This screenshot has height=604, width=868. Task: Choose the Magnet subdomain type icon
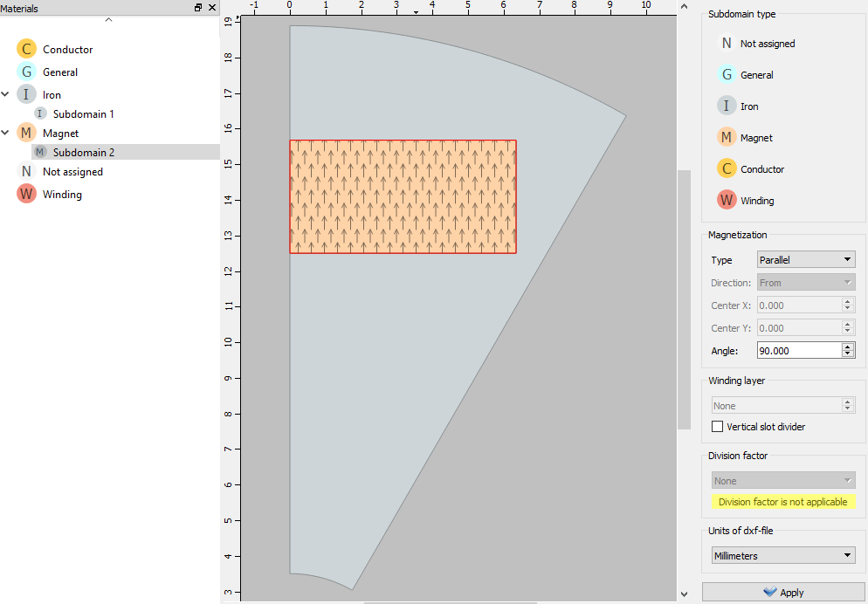tap(727, 138)
